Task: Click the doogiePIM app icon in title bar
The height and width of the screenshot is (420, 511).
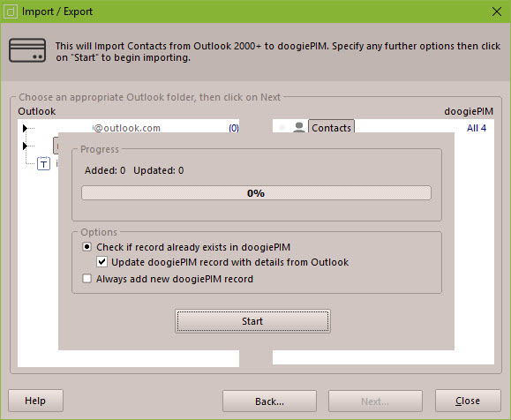Action: tap(11, 11)
